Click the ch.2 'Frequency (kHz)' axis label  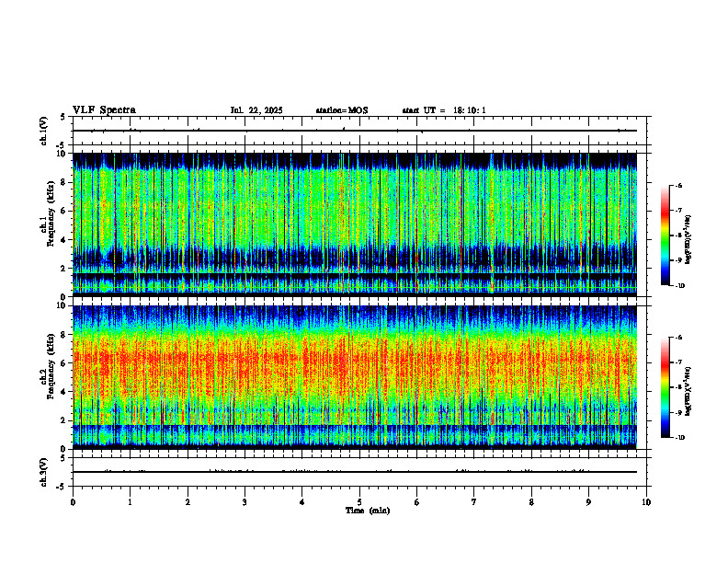(x=51, y=366)
